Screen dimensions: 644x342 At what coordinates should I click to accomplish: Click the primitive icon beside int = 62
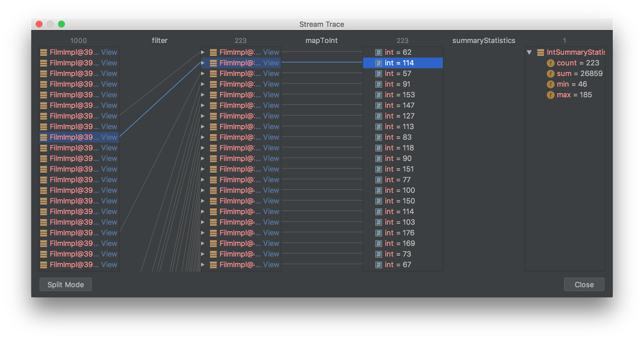pyautogui.click(x=378, y=52)
